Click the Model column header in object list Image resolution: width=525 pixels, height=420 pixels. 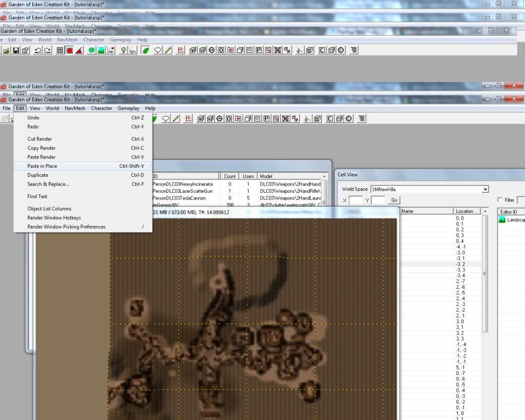click(290, 176)
